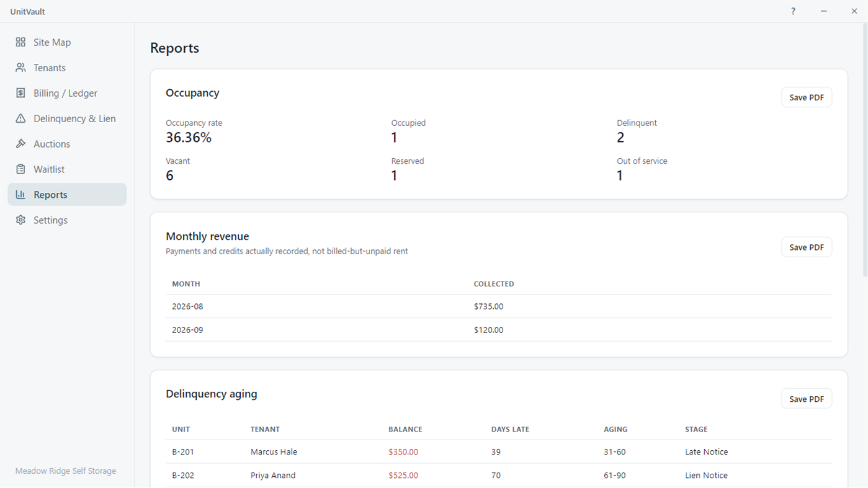
Task: Click the Settings gear icon
Action: pos(20,220)
